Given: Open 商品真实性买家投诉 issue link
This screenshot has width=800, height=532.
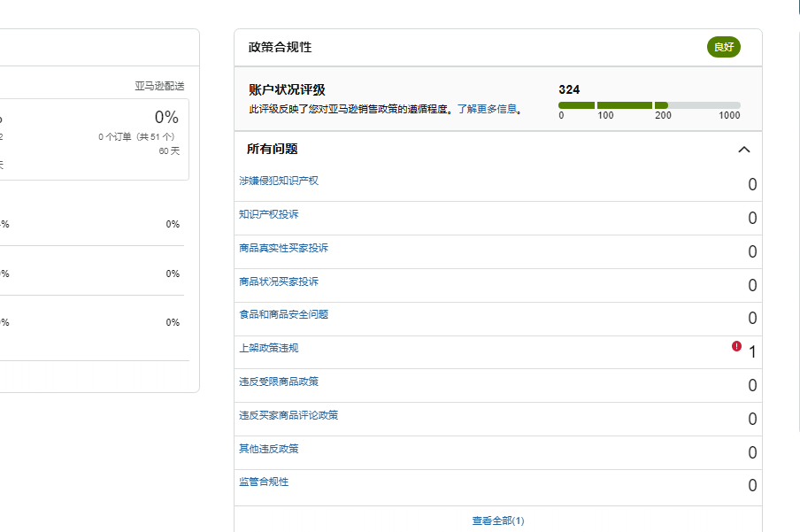Looking at the screenshot, I should point(283,248).
